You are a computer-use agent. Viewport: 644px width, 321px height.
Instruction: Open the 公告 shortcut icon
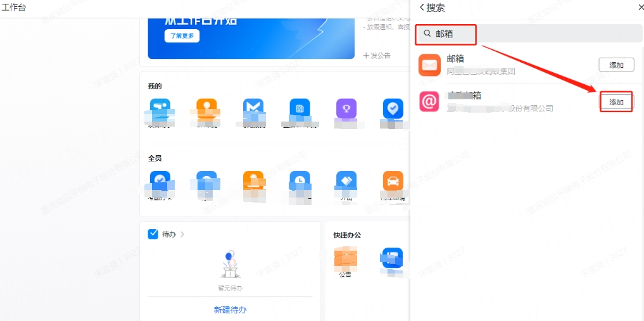(x=346, y=258)
